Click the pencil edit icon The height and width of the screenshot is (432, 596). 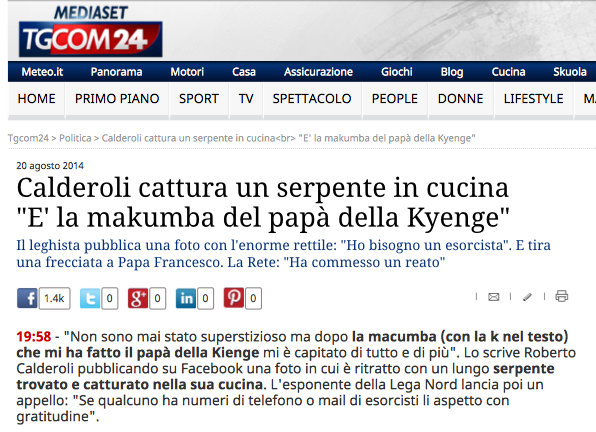(x=527, y=297)
